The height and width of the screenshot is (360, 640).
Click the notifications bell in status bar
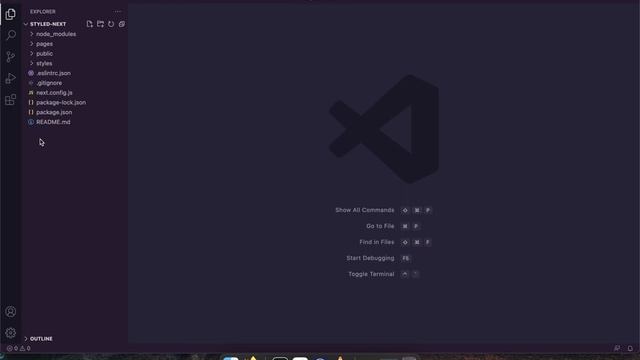pyautogui.click(x=630, y=348)
